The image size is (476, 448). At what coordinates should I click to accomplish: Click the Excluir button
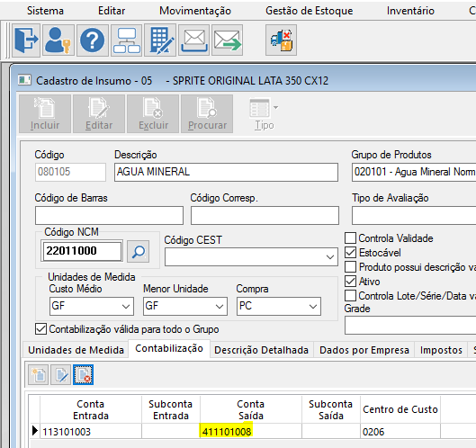tap(153, 114)
